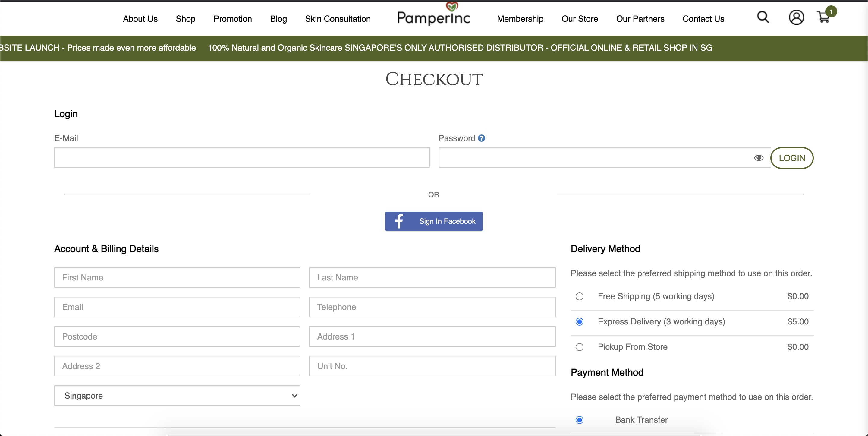Click the Last Name field
The height and width of the screenshot is (436, 868).
point(432,277)
